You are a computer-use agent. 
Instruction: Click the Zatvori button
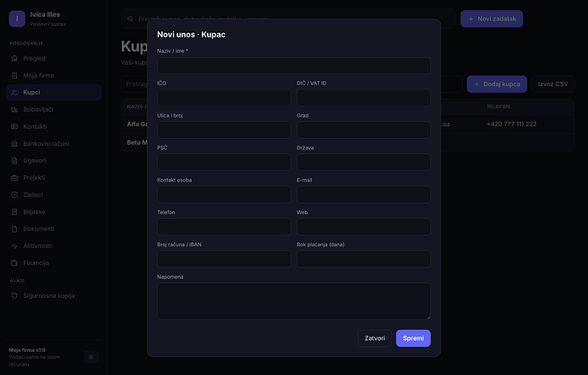point(375,338)
